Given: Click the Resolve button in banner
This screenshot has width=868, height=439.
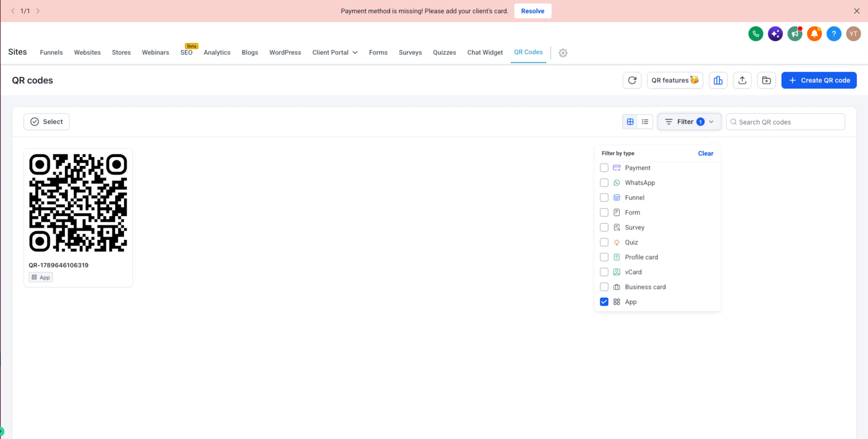Looking at the screenshot, I should [532, 11].
